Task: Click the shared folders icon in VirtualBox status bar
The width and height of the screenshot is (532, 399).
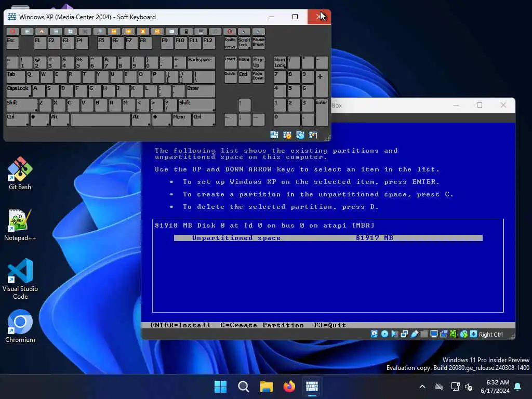Action: 424,334
